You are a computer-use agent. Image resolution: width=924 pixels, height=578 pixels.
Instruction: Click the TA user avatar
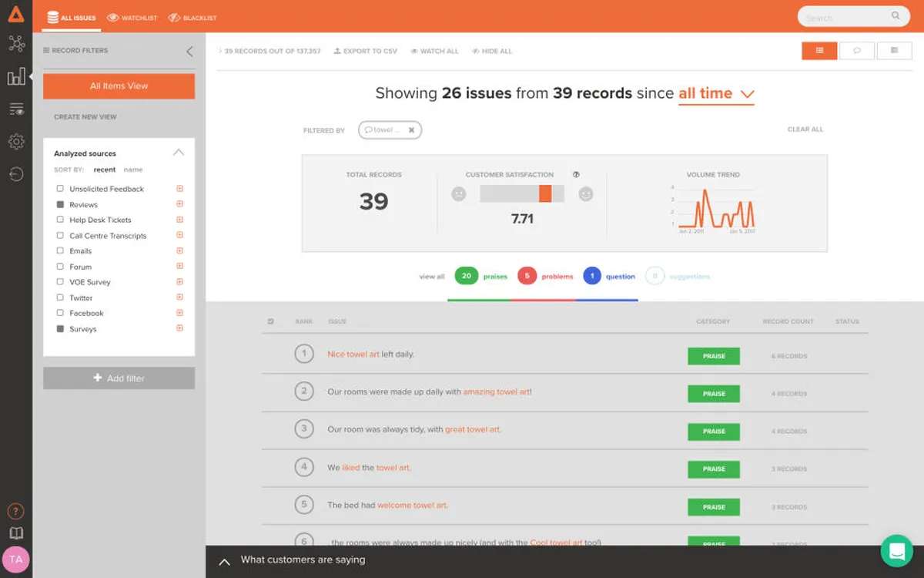16,560
